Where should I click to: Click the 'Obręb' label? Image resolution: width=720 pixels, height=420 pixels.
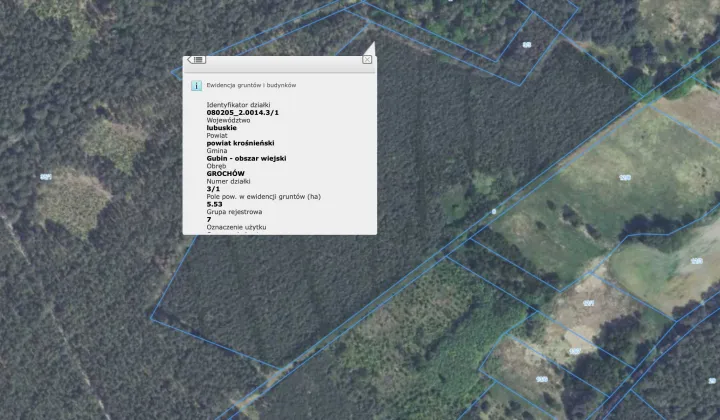click(216, 166)
